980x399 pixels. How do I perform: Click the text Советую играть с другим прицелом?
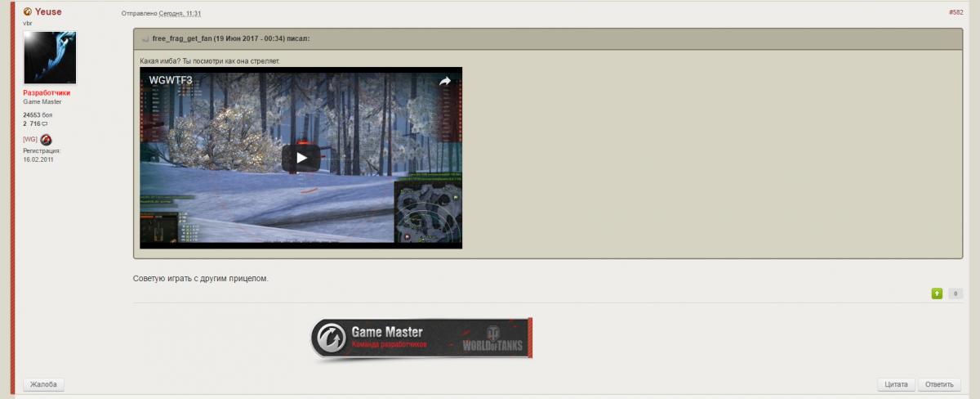(201, 279)
